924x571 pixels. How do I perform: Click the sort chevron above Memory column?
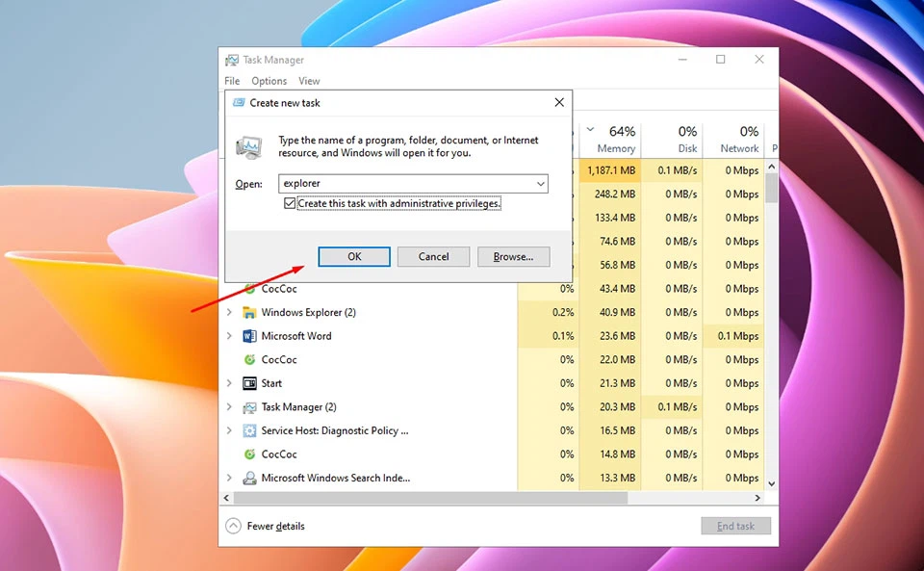click(590, 130)
